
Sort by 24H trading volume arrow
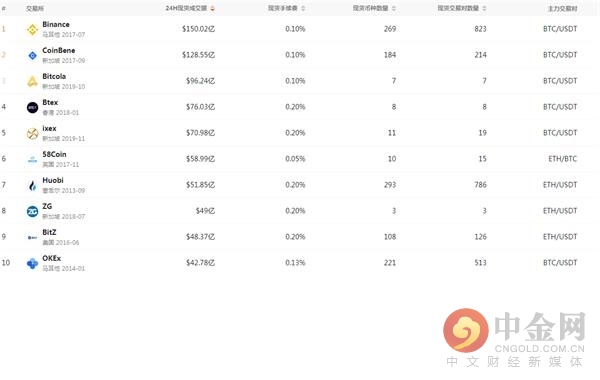point(212,8)
